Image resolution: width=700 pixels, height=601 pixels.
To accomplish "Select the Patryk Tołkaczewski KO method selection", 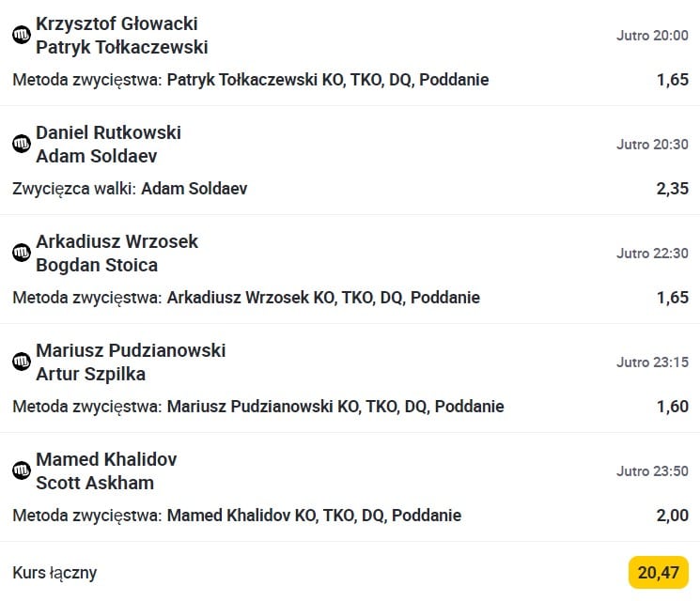I will (250, 80).
